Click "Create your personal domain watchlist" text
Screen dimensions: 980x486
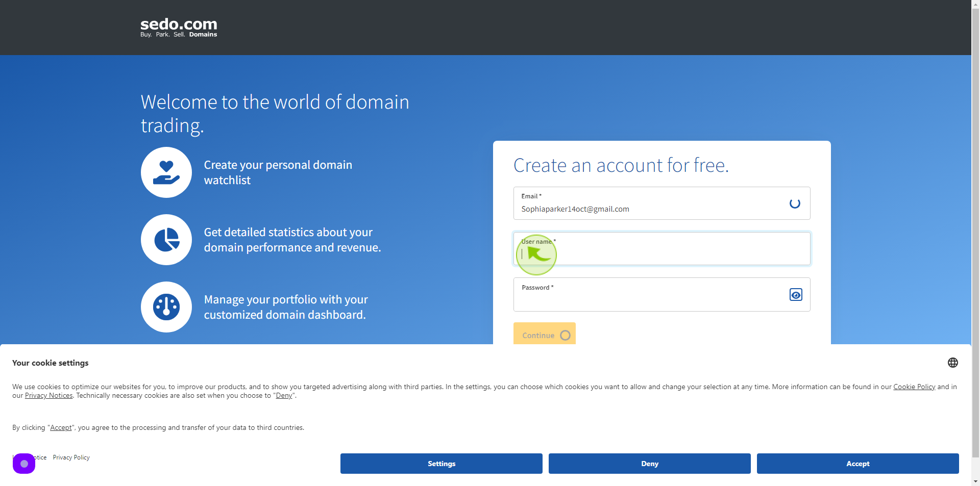point(278,172)
